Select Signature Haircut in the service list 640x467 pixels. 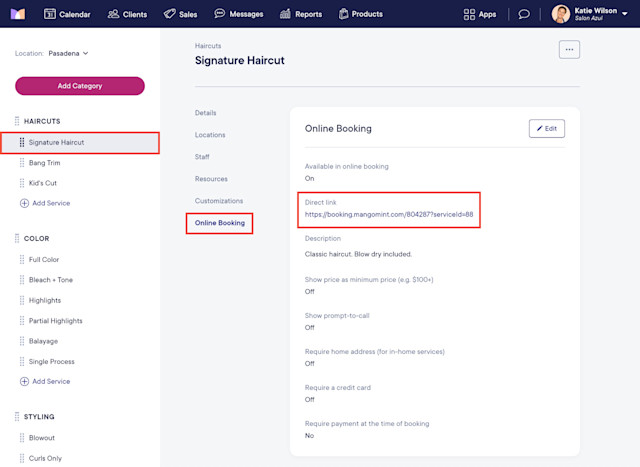click(80, 142)
